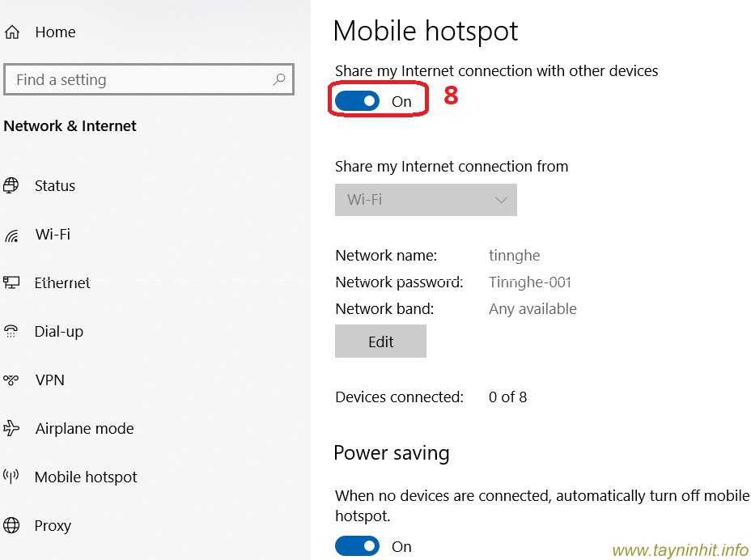This screenshot has height=560, width=751.
Task: Click the VPN icon
Action: coord(11,380)
